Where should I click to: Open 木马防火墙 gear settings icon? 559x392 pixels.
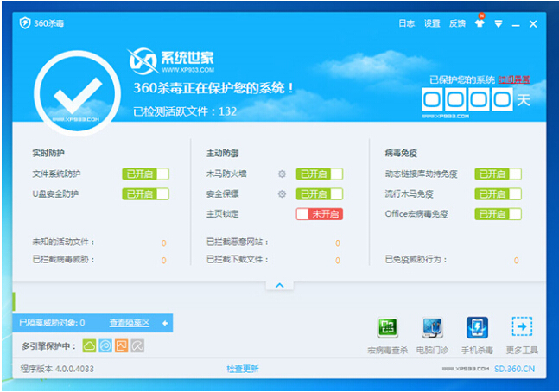[282, 174]
